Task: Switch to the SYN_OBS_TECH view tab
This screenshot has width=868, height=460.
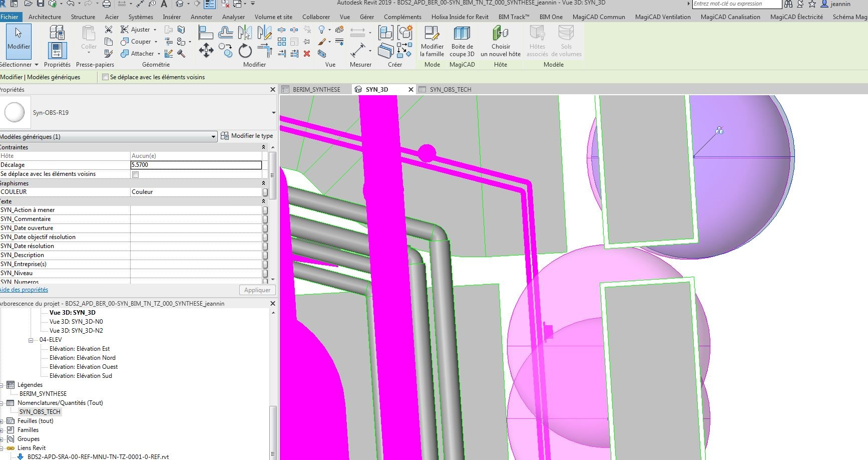Action: click(450, 90)
